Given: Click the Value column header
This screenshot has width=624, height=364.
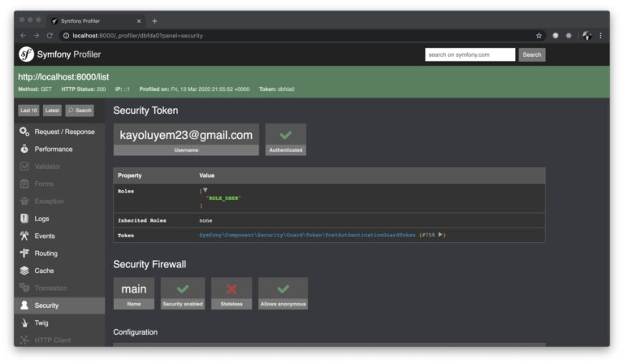Looking at the screenshot, I should pos(207,175).
